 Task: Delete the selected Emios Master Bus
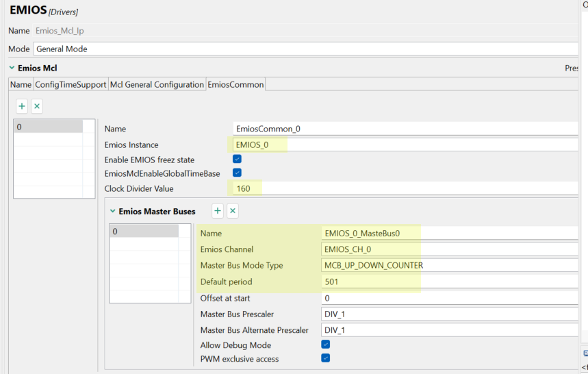point(233,211)
